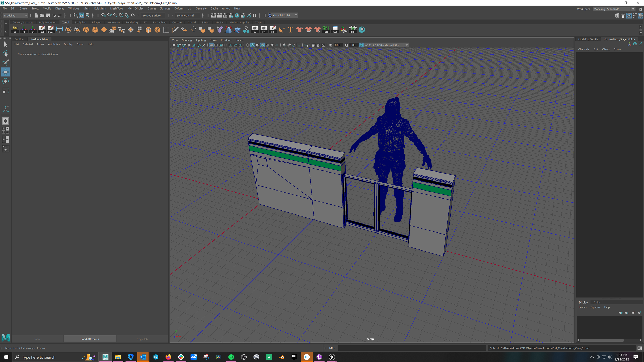Select the Scale tool in toolbox
This screenshot has width=644, height=362.
click(x=5, y=91)
